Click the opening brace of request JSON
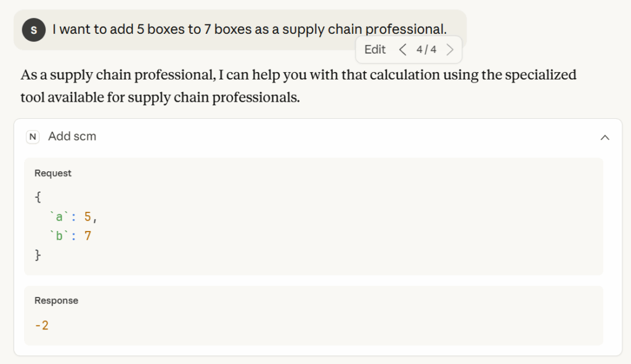 [38, 198]
